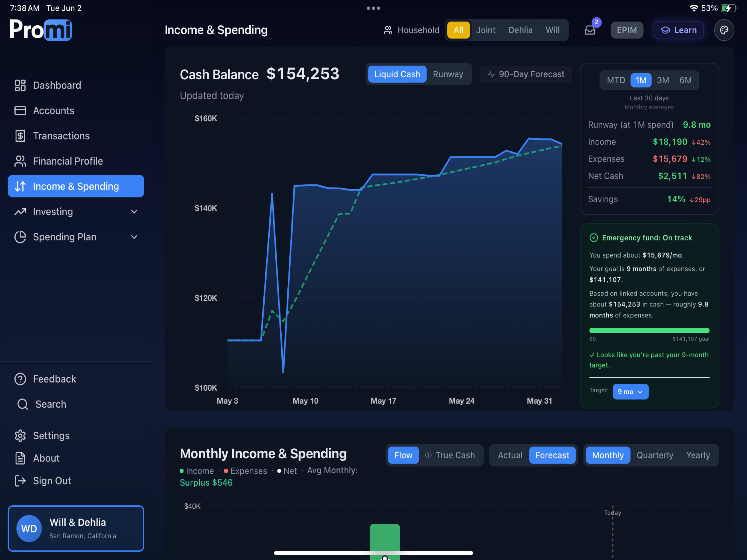
Task: Select the Runway view
Action: [x=448, y=74]
